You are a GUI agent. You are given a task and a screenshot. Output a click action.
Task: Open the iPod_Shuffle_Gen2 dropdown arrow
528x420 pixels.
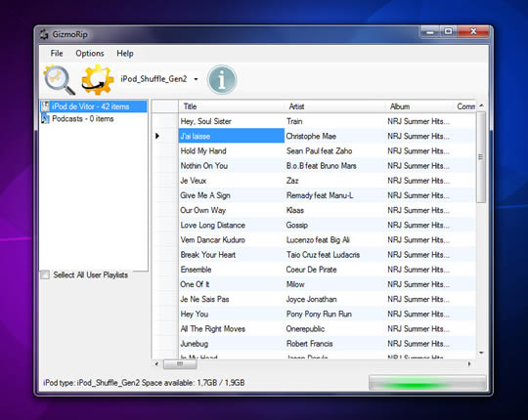pos(196,79)
